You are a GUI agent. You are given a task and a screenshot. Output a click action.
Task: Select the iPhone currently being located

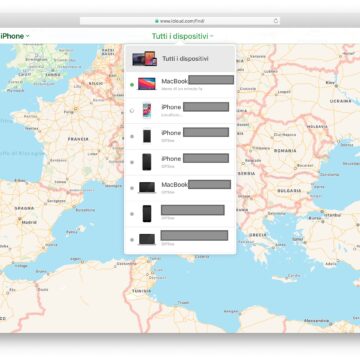pyautogui.click(x=180, y=110)
